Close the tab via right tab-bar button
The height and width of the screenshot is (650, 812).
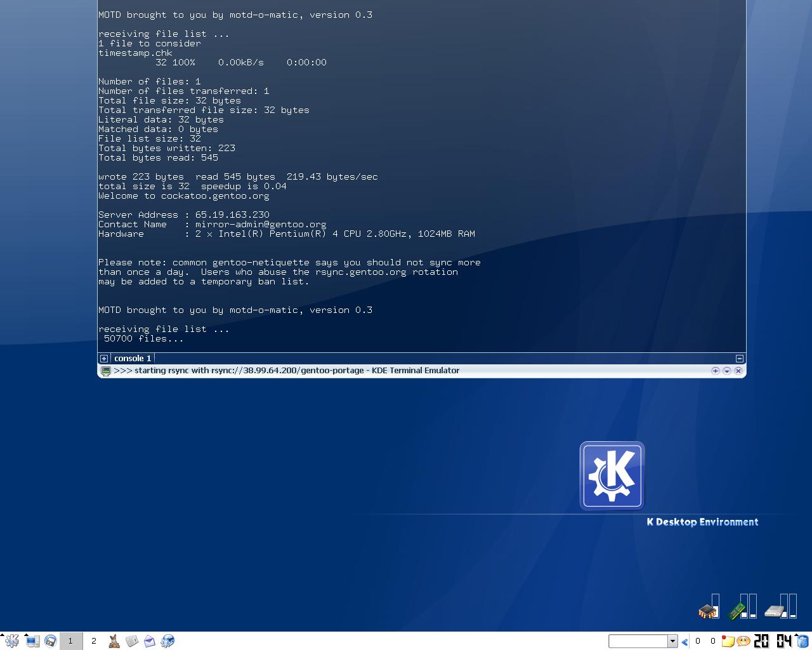pos(739,359)
